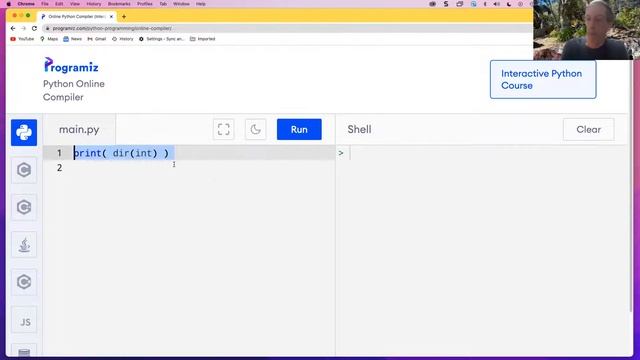This screenshot has width=640, height=360.
Task: Open the Help menu
Action: click(201, 4)
